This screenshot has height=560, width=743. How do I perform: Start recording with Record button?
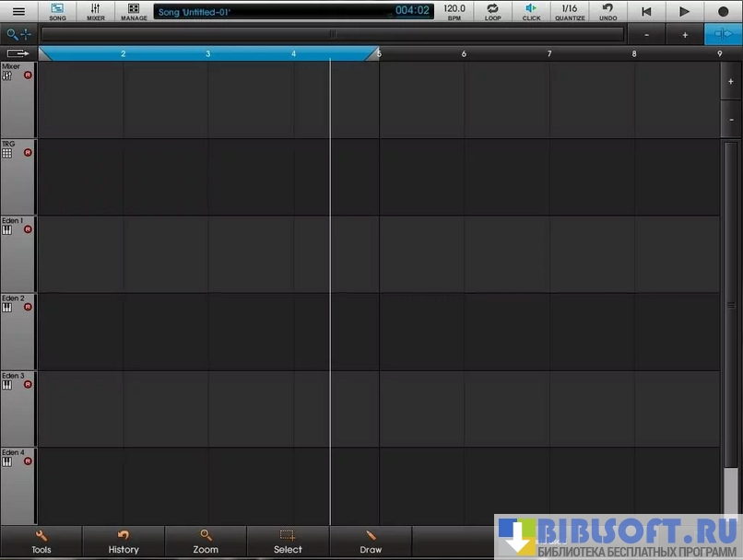tap(723, 12)
